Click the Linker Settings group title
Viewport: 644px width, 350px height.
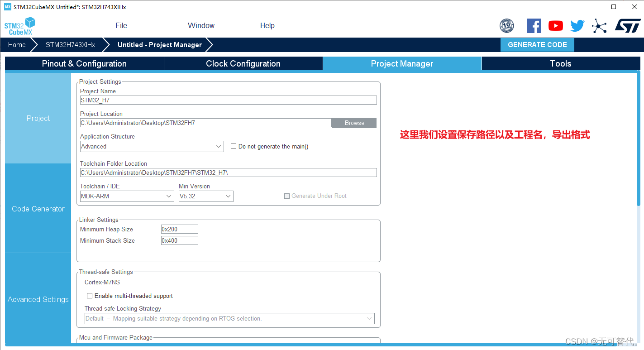pos(99,220)
